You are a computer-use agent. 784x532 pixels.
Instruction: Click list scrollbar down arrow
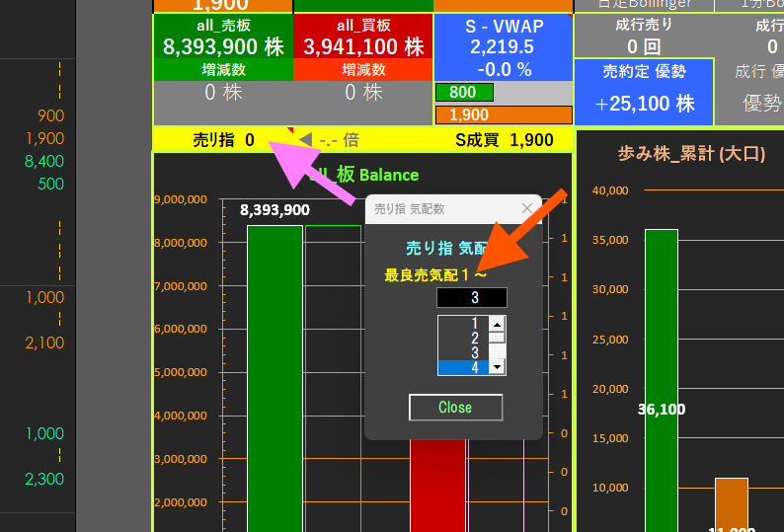[x=498, y=367]
